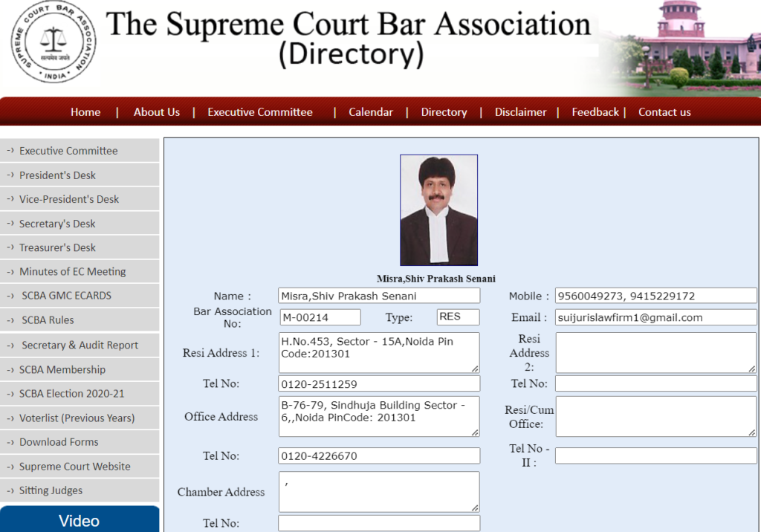Open Vice-President's Desk sidebar link
Screen dimensions: 761x532
coord(80,199)
